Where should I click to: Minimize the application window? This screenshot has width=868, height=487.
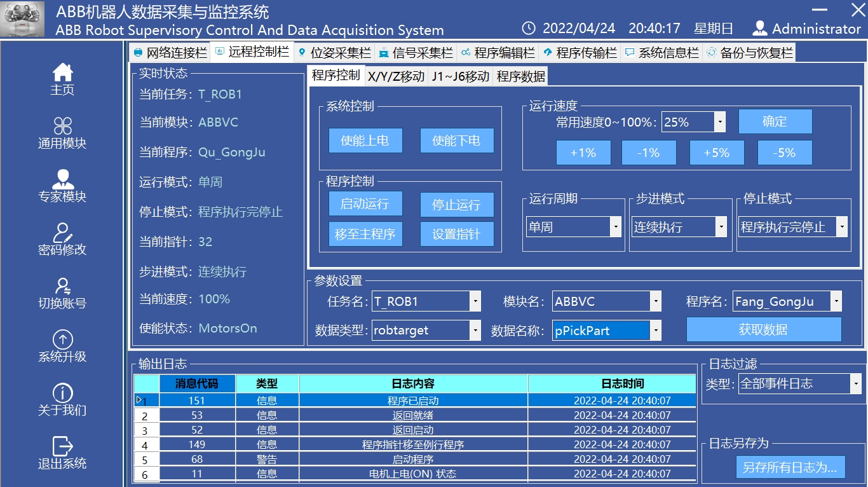point(820,10)
